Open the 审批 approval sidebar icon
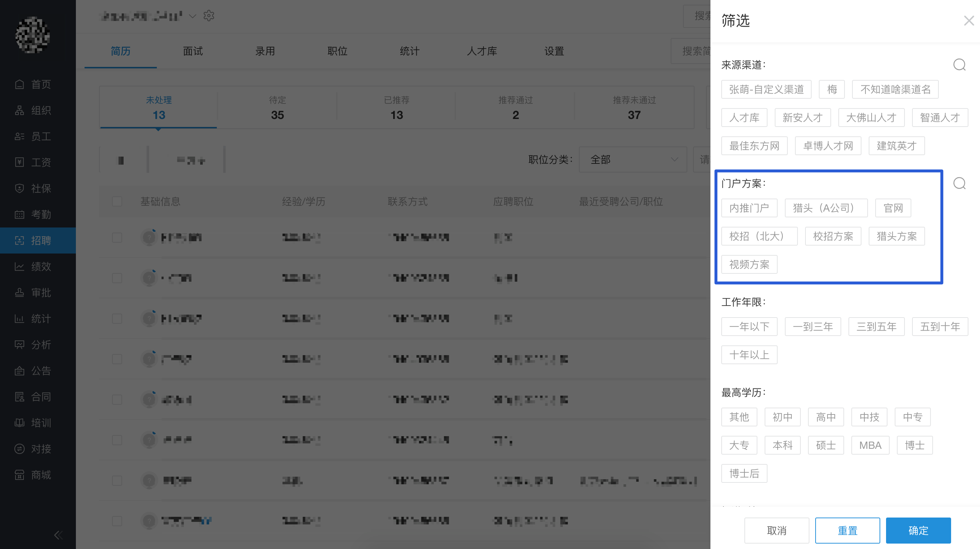The height and width of the screenshot is (549, 980). coord(20,292)
